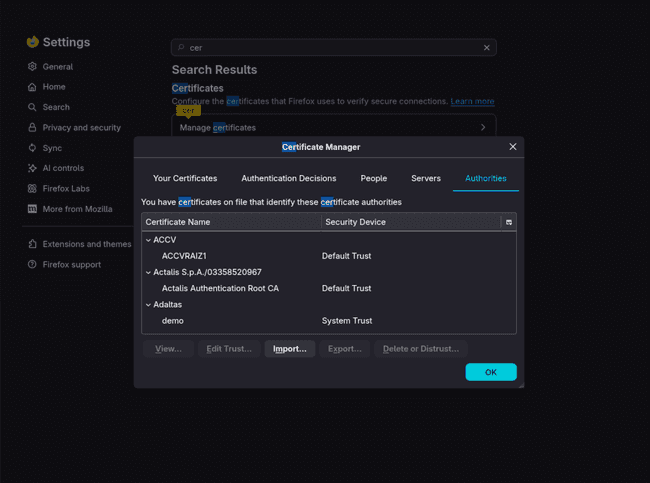Open Sync settings category

[x=52, y=148]
